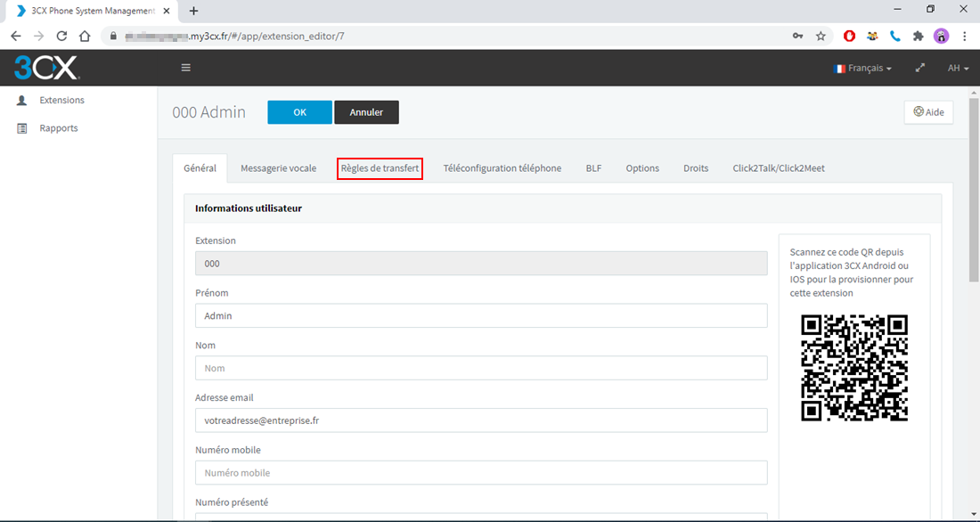Open the Français language dropdown
Viewport: 980px width, 522px height.
coord(862,68)
